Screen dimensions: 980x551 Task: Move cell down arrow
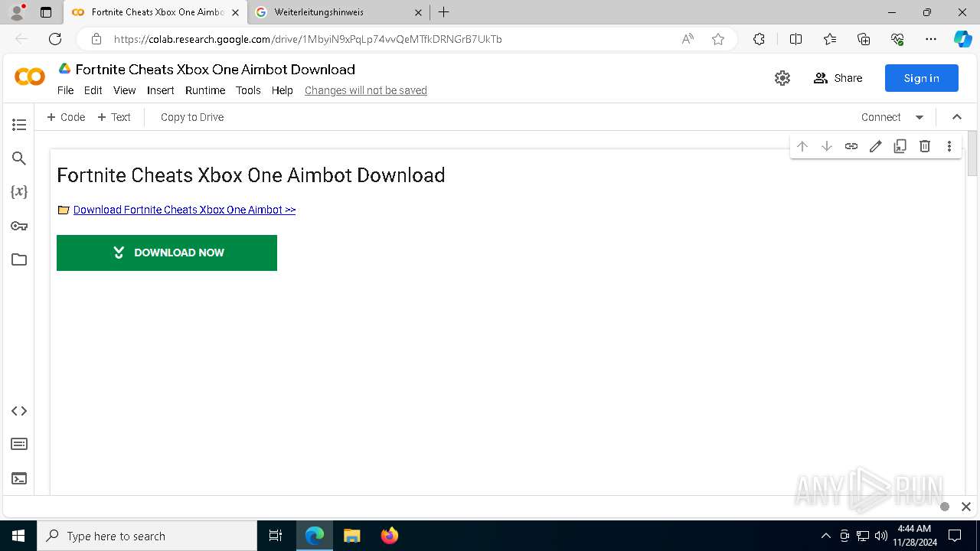tap(827, 146)
